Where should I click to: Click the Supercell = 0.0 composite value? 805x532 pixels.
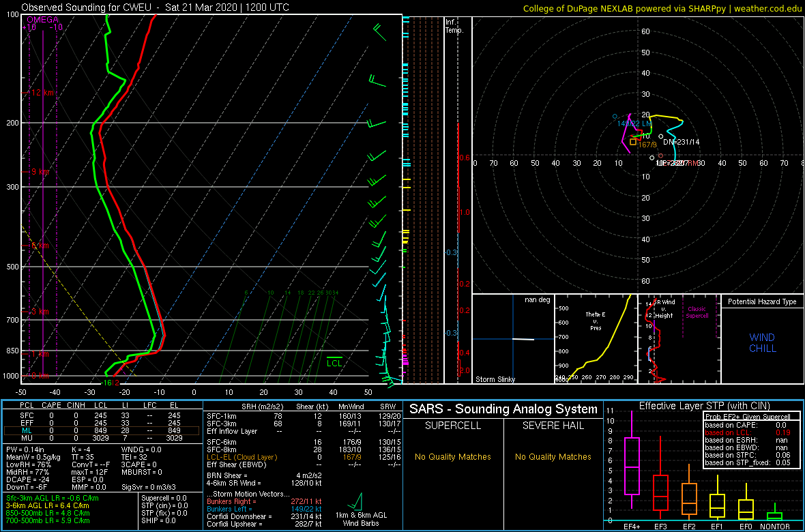(165, 498)
